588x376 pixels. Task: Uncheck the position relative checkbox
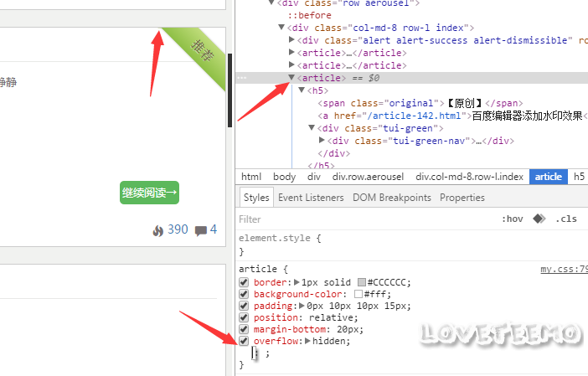(x=245, y=317)
